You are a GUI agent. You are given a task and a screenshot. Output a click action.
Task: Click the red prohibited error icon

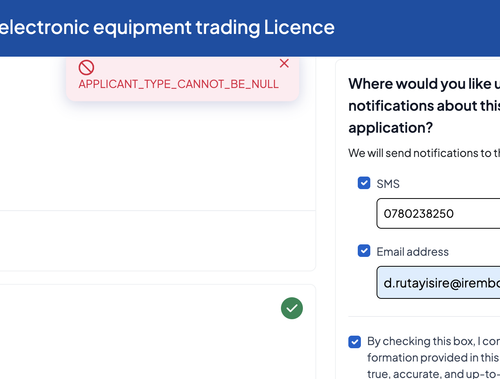pyautogui.click(x=86, y=68)
